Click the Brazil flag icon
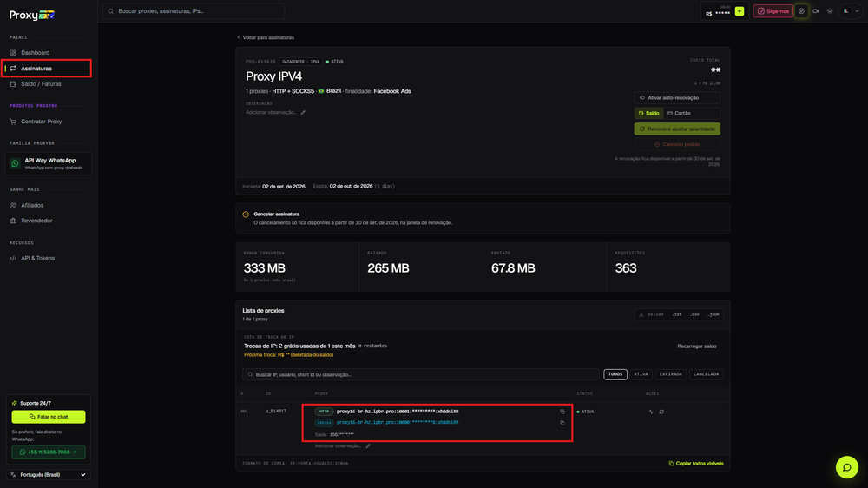 pos(321,91)
